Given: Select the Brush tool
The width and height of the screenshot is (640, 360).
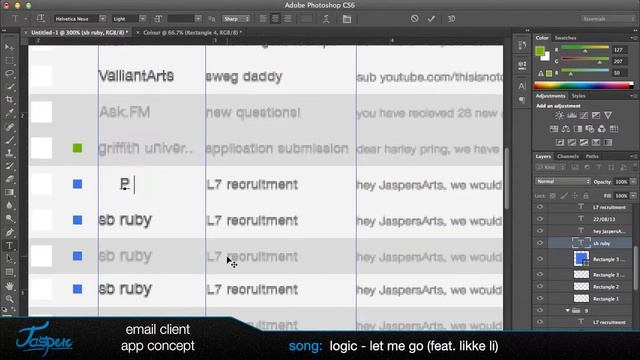Looking at the screenshot, I should click(x=9, y=140).
